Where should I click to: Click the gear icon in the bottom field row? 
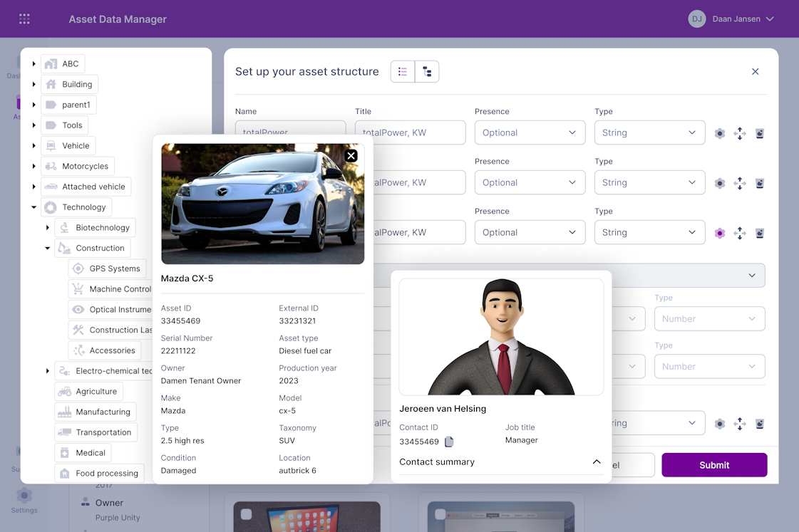[719, 424]
